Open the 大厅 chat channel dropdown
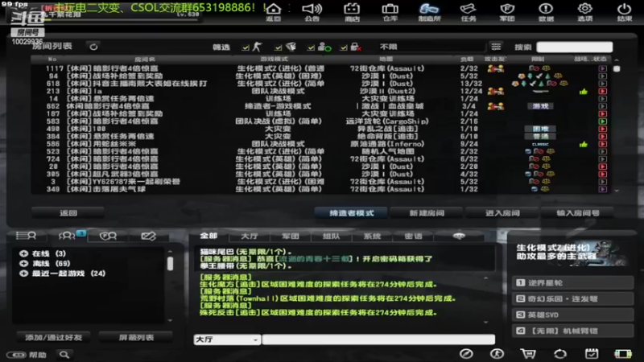 click(227, 339)
